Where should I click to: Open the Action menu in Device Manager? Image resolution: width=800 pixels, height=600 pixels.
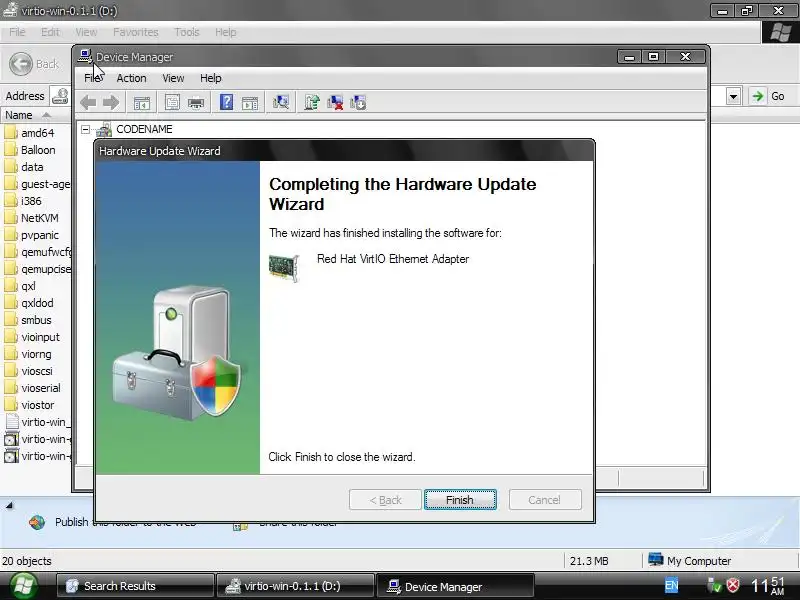click(x=131, y=78)
